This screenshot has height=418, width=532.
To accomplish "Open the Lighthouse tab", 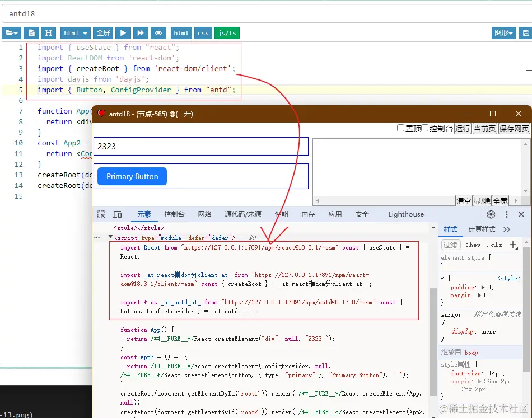I will [406, 214].
